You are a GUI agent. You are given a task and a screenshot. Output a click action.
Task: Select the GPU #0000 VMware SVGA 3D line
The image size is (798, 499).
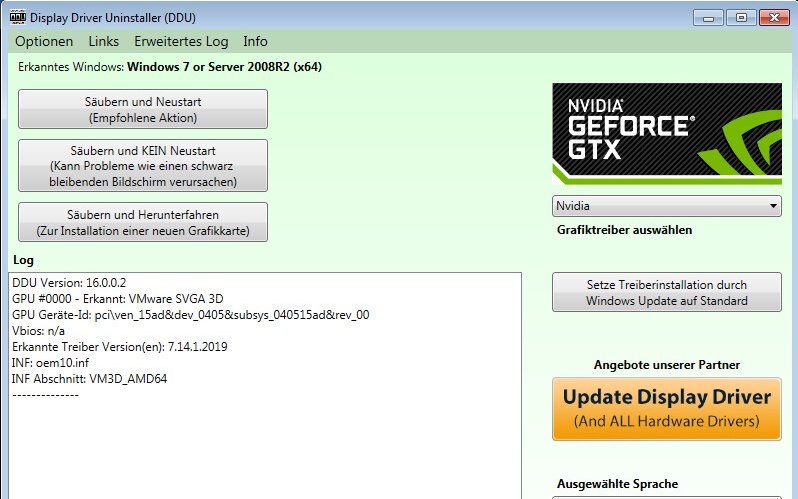point(118,298)
